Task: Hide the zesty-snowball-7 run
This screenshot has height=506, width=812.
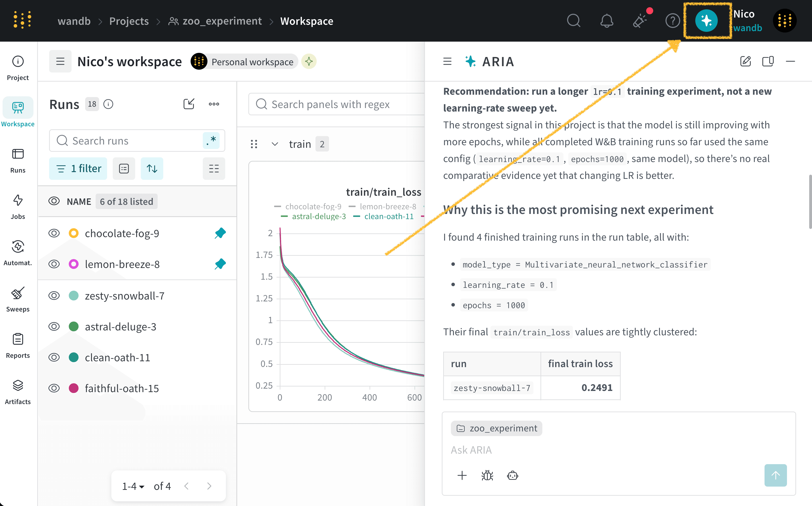Action: 54,296
